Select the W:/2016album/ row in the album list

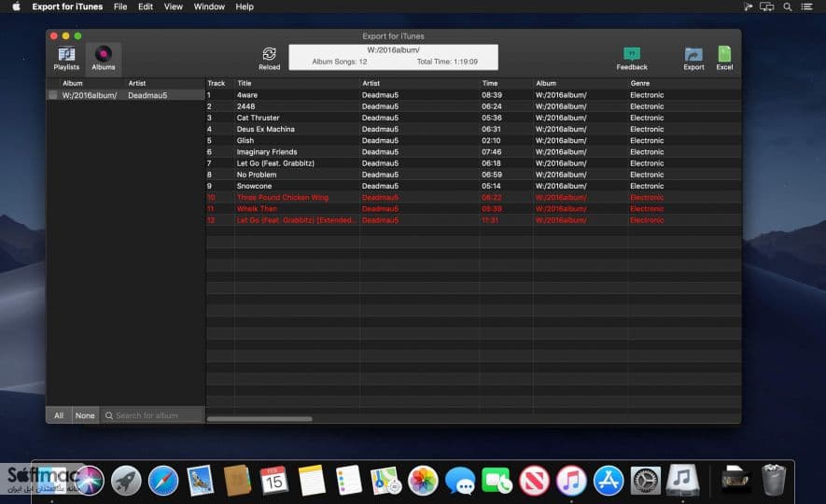tap(125, 95)
